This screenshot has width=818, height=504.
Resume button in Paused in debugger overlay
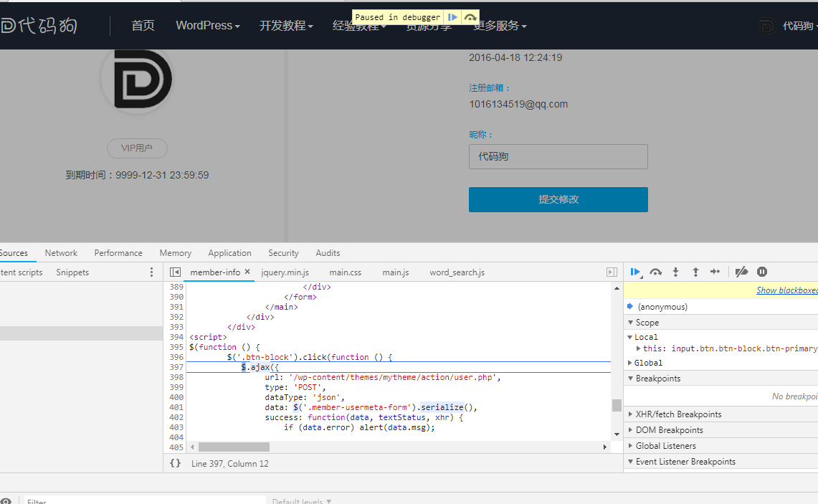click(x=452, y=17)
